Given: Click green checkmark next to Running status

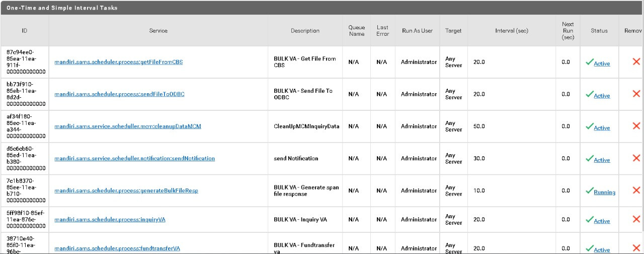Looking at the screenshot, I should coord(589,191).
